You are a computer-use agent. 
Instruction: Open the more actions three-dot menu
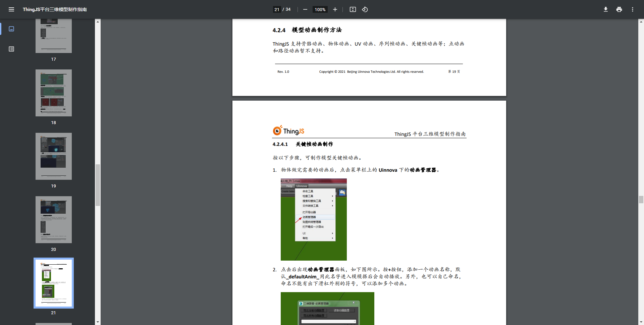[x=633, y=9]
